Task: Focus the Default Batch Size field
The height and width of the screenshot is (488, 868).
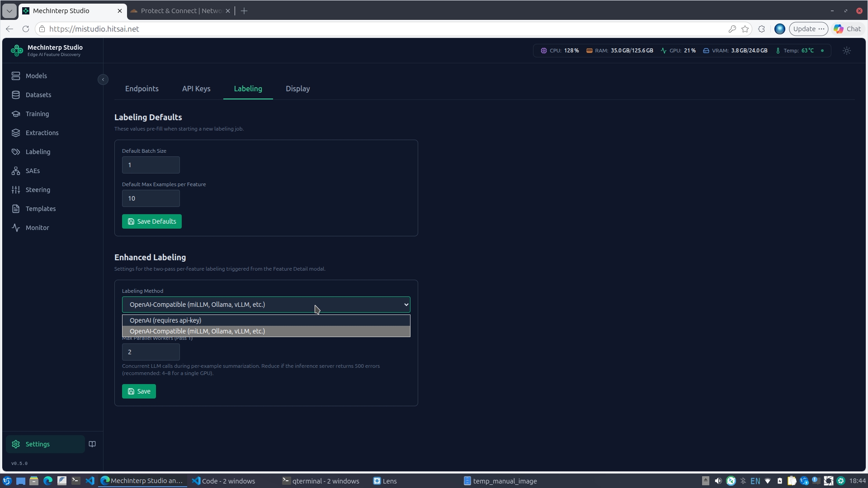Action: click(x=151, y=165)
